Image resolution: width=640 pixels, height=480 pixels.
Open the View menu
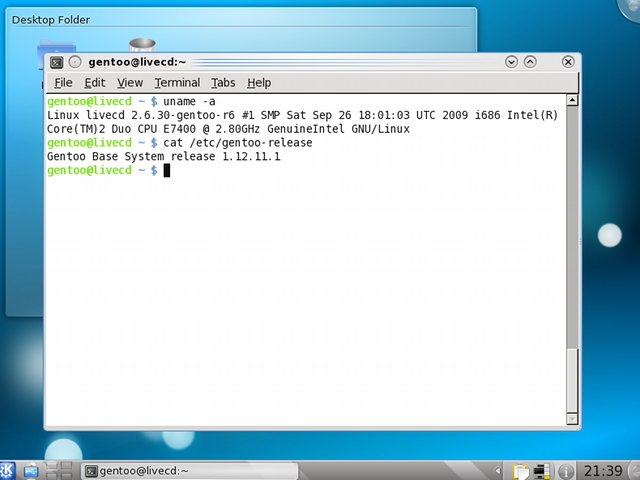[130, 83]
